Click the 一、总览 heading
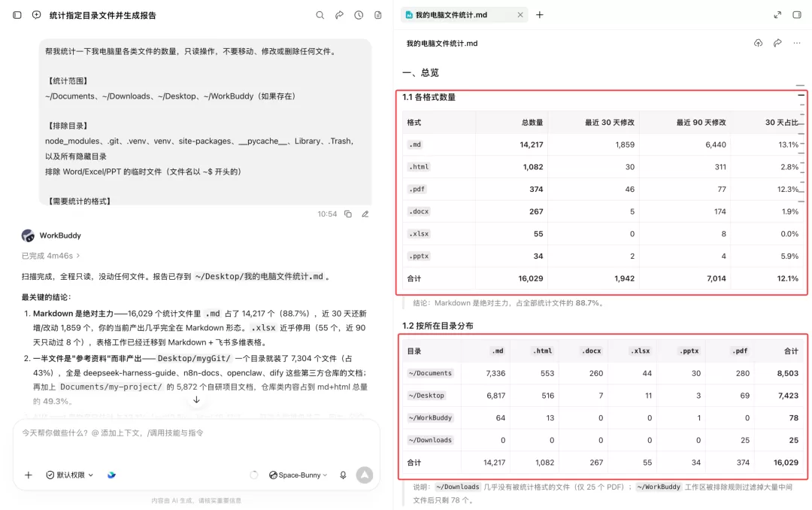Image resolution: width=812 pixels, height=510 pixels. coord(420,72)
